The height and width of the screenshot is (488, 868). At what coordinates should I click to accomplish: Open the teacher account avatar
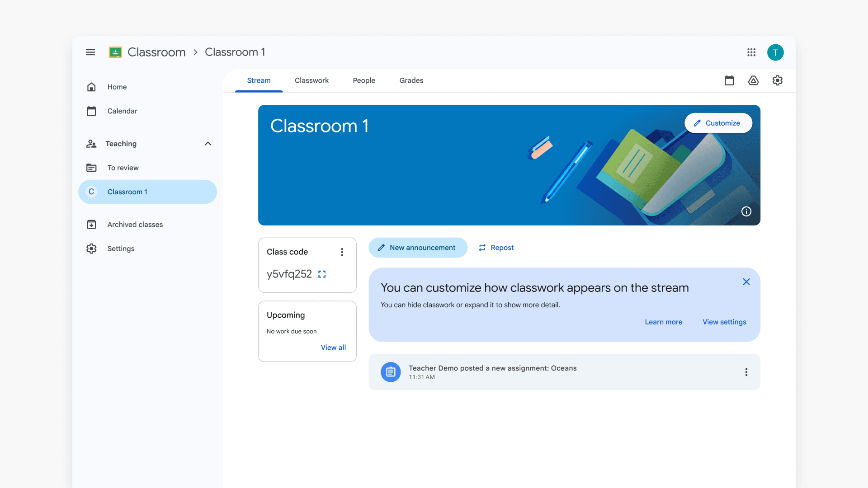coord(775,52)
